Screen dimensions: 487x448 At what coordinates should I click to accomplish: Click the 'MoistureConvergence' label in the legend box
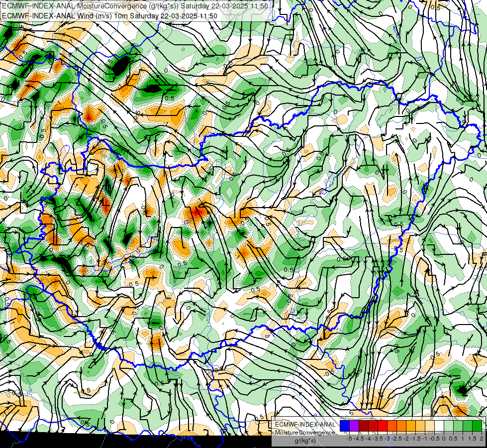[x=304, y=433]
